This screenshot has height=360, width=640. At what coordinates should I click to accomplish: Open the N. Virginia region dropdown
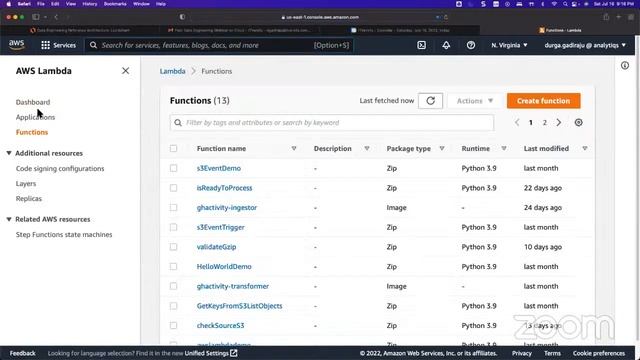[x=509, y=45]
